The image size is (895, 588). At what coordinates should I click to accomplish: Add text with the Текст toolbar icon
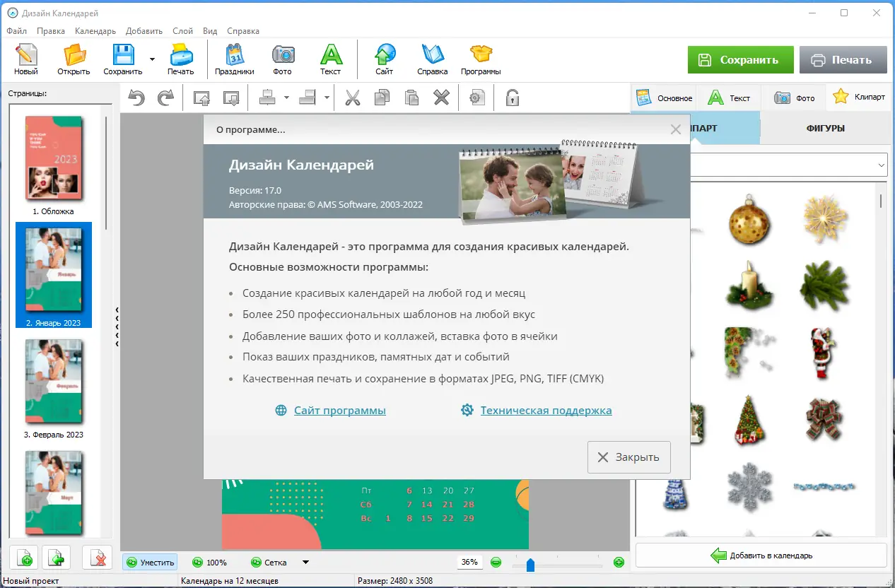(330, 59)
